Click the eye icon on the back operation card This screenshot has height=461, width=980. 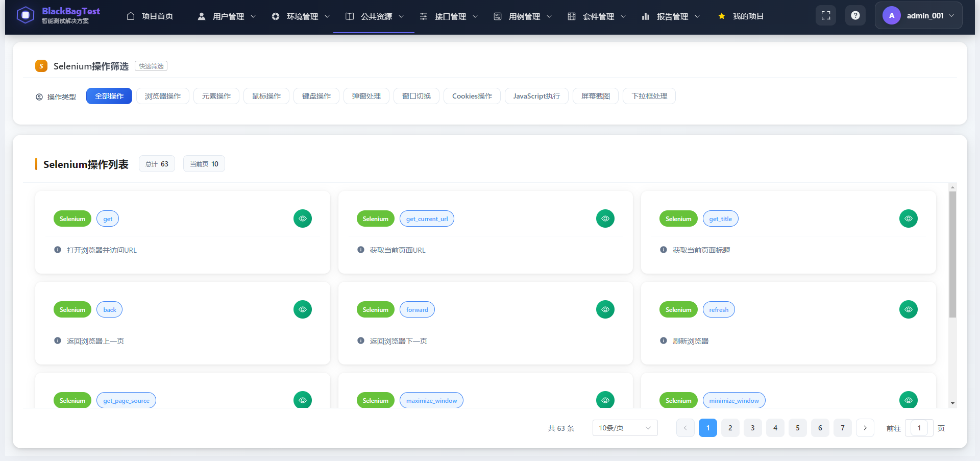pos(302,309)
